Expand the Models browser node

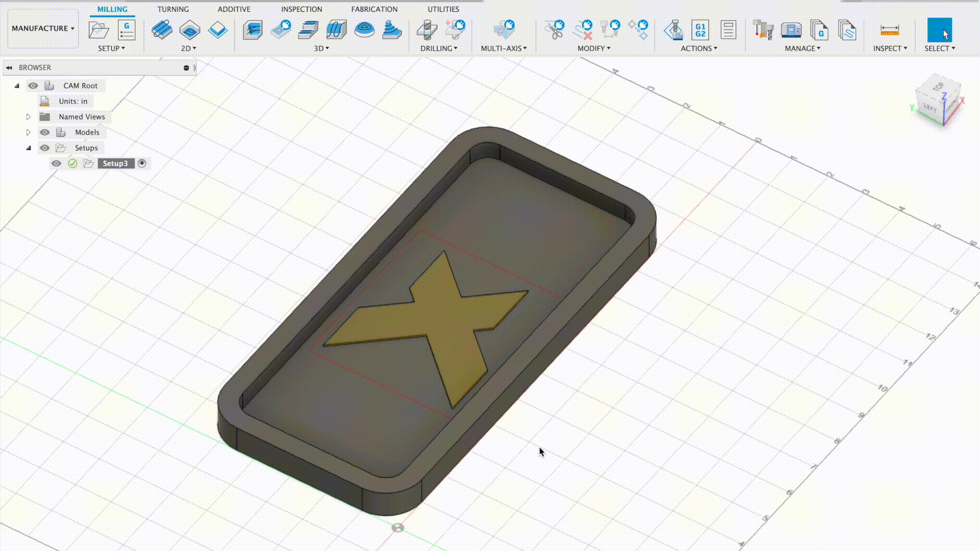click(x=28, y=132)
